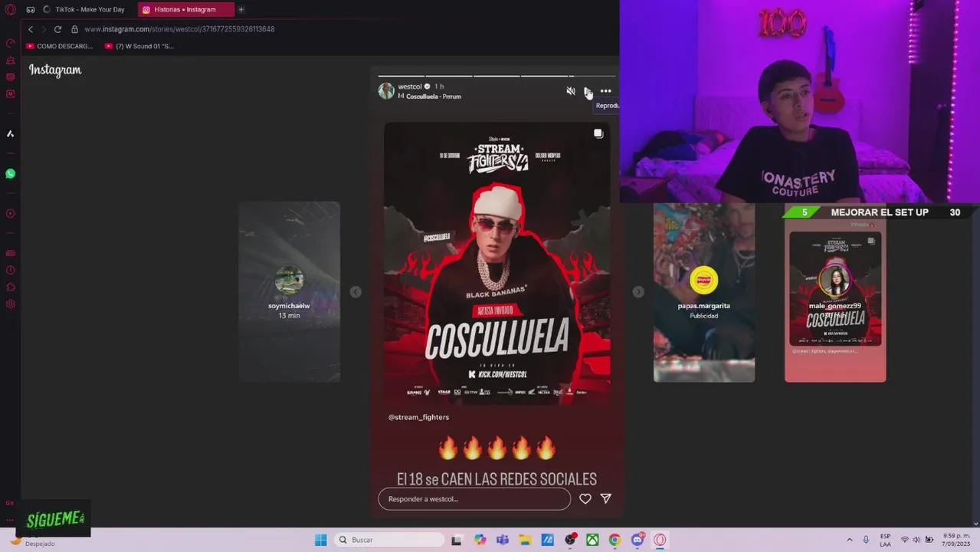Open the Xbox app in the taskbar

click(592, 540)
